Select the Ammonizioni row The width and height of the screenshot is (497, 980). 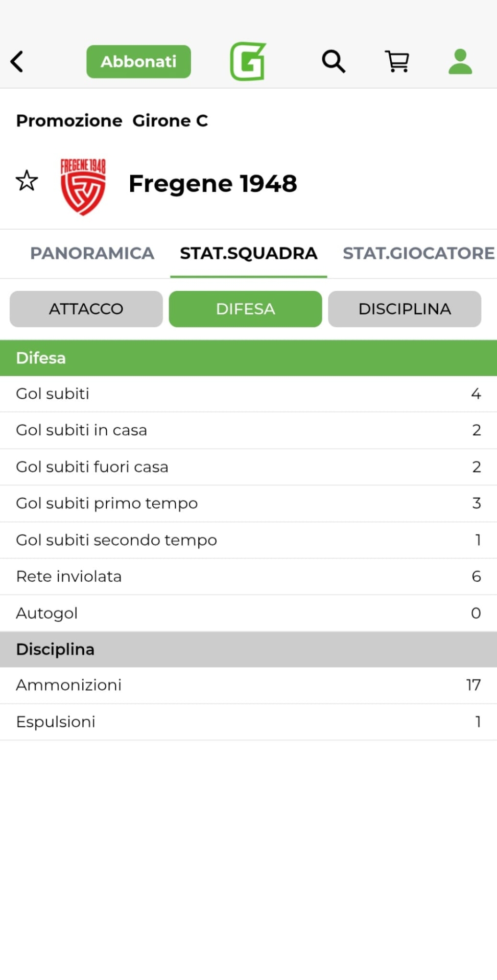click(x=248, y=685)
